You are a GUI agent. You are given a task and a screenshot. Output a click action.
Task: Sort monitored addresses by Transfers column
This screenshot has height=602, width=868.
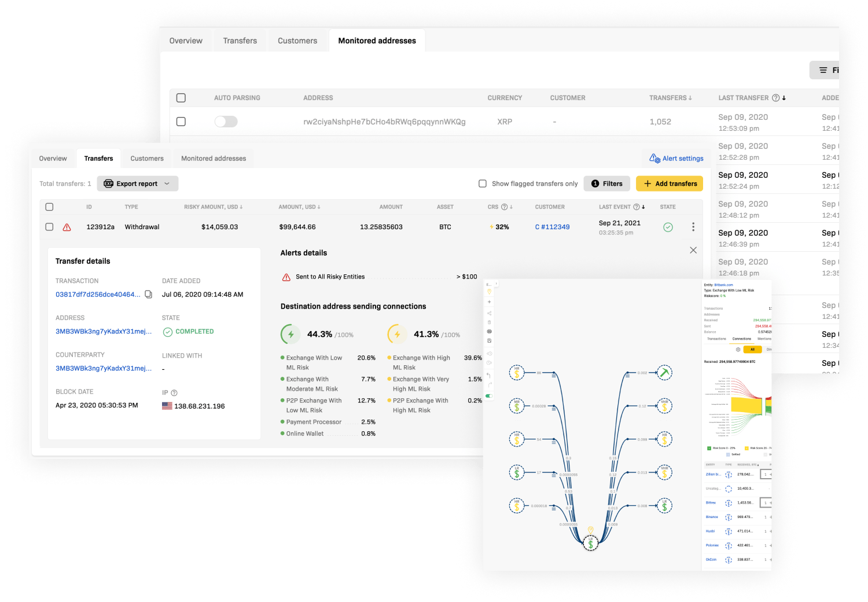670,98
